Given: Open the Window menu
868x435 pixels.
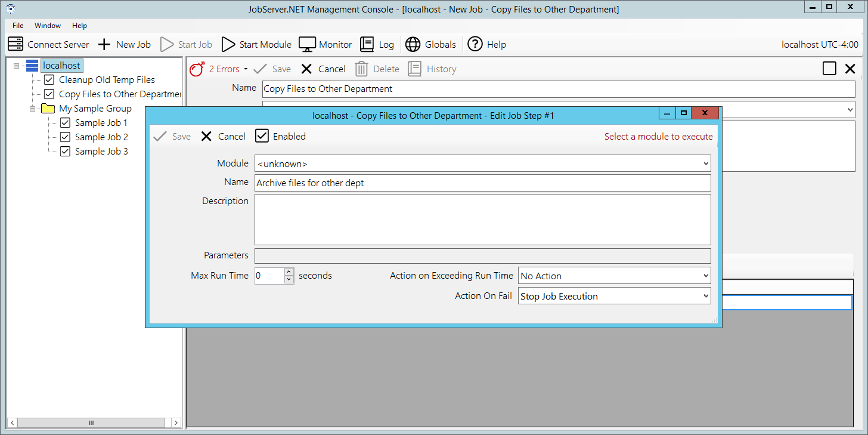Looking at the screenshot, I should tap(48, 26).
